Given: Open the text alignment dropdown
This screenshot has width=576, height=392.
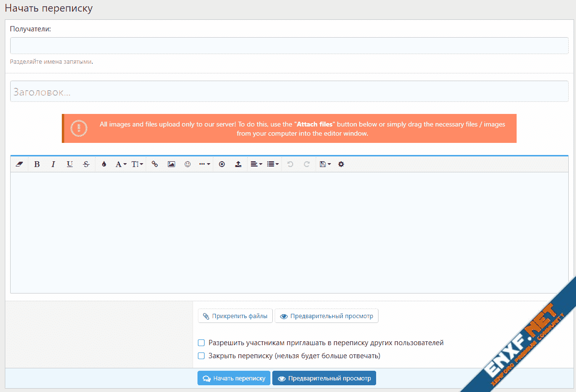Looking at the screenshot, I should [256, 164].
